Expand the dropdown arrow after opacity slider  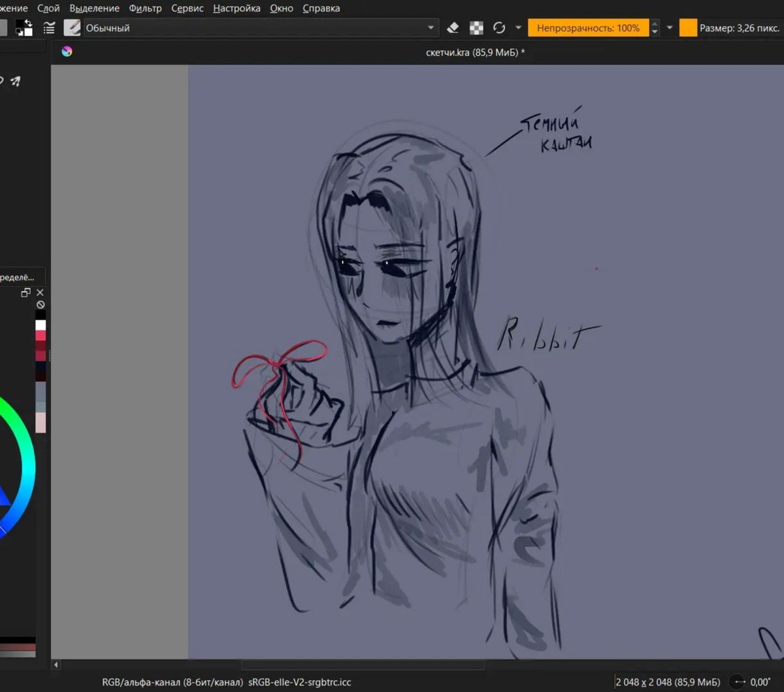click(670, 28)
